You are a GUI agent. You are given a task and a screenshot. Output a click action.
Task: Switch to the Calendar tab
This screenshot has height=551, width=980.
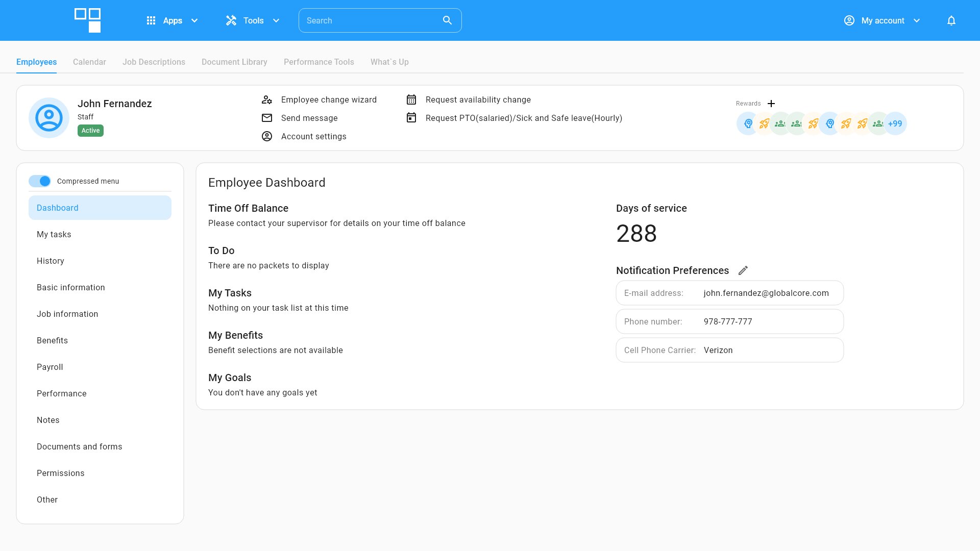tap(89, 62)
